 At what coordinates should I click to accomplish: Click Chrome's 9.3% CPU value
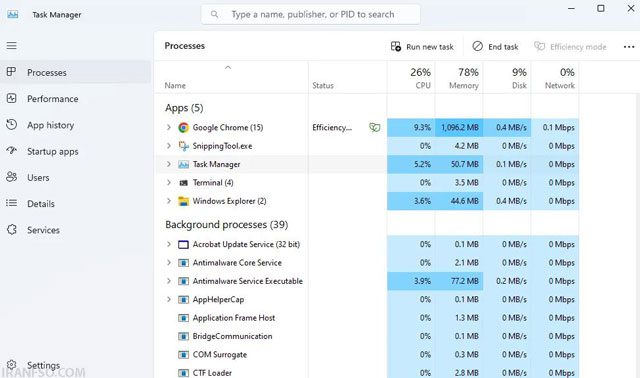(422, 127)
